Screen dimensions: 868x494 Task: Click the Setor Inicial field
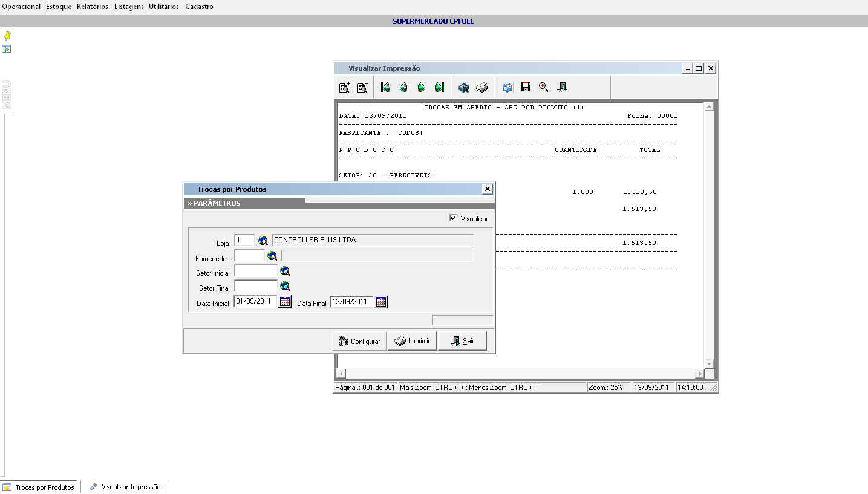pos(256,271)
